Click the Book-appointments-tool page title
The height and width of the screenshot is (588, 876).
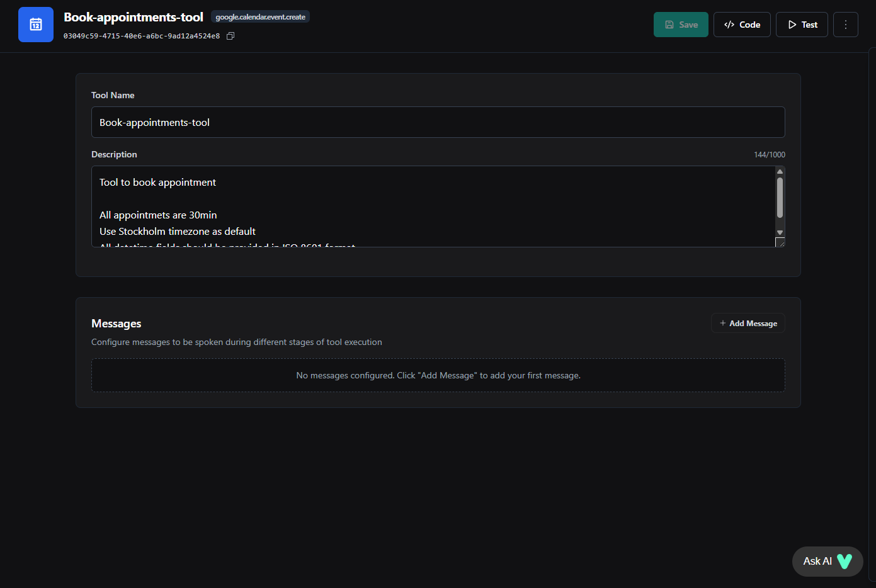coord(134,17)
